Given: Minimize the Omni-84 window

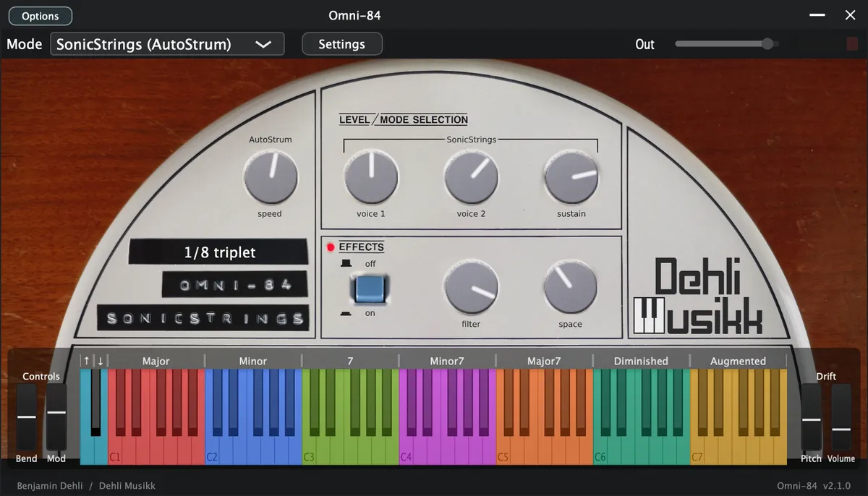Looking at the screenshot, I should (817, 15).
